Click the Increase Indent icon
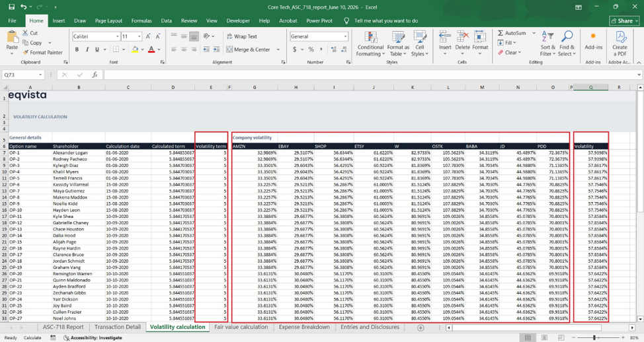This screenshot has width=644, height=342. (x=216, y=50)
